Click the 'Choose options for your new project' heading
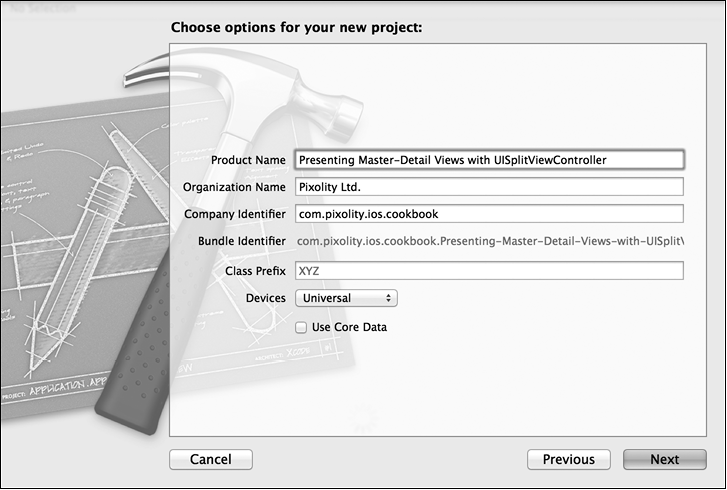Screen dimensions: 727x490 click(x=296, y=27)
